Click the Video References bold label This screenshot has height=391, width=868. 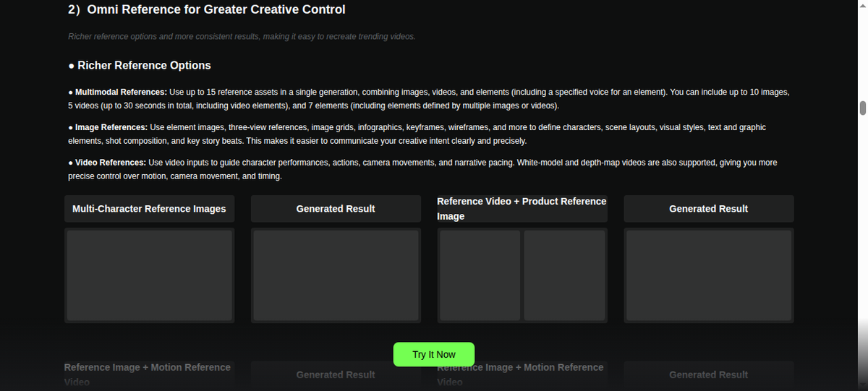point(111,163)
